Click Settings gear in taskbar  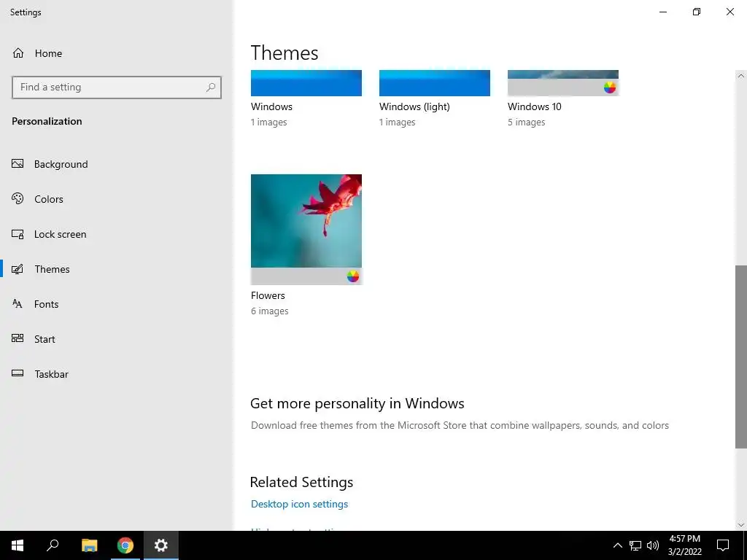pyautogui.click(x=161, y=545)
